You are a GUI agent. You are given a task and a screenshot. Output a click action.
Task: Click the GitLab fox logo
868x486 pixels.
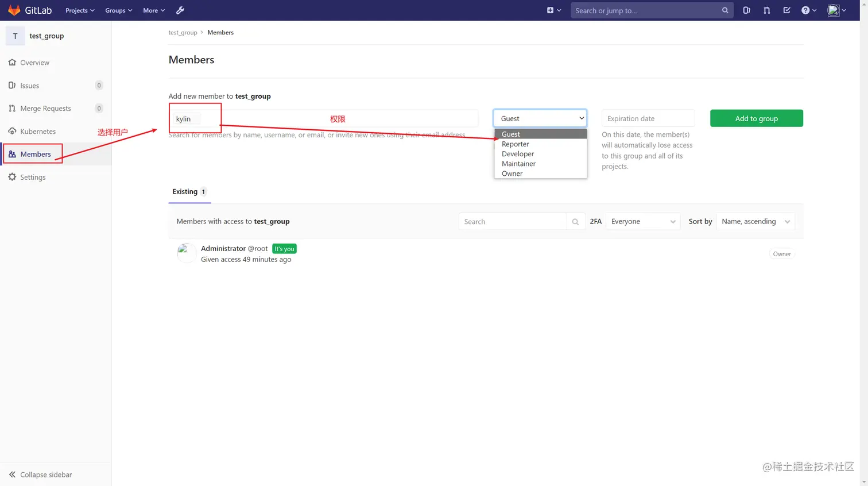[x=14, y=10]
